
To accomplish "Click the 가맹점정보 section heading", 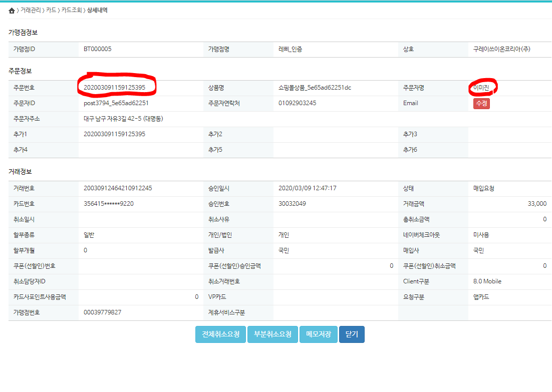I will pyautogui.click(x=23, y=33).
